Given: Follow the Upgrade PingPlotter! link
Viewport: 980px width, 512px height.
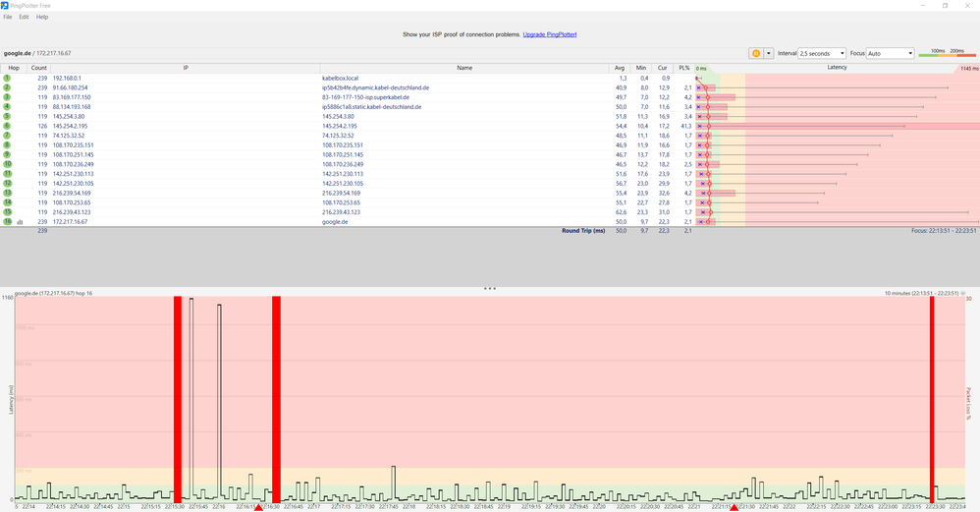Looking at the screenshot, I should [549, 35].
